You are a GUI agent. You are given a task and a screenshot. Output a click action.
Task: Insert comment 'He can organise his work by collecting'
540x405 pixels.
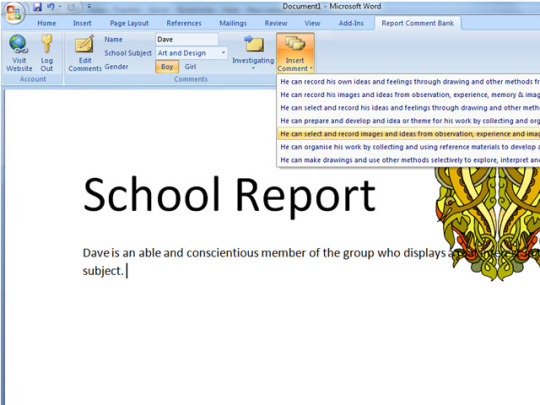pyautogui.click(x=408, y=147)
